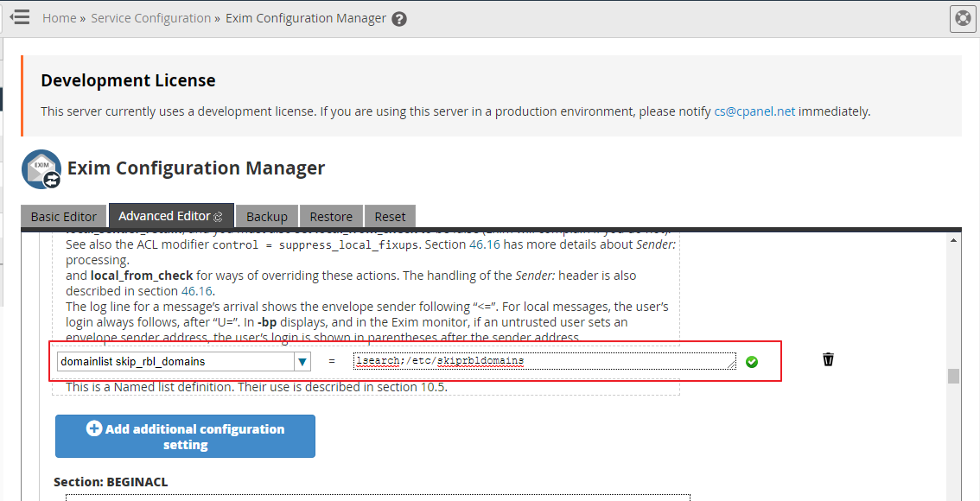The width and height of the screenshot is (980, 501).
Task: Click the Section: BEGINACL heading
Action: pyautogui.click(x=111, y=482)
